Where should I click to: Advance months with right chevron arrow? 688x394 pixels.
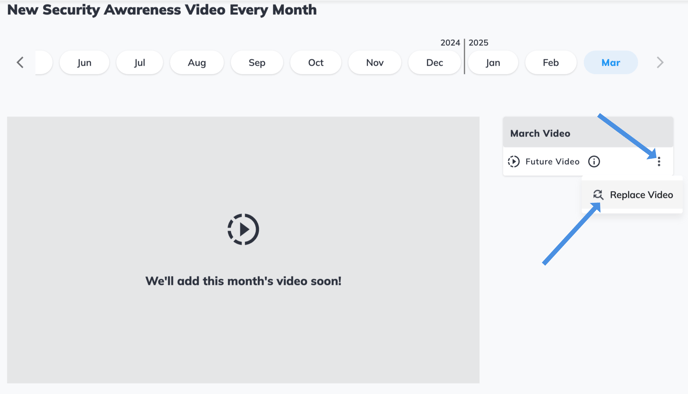click(x=660, y=62)
